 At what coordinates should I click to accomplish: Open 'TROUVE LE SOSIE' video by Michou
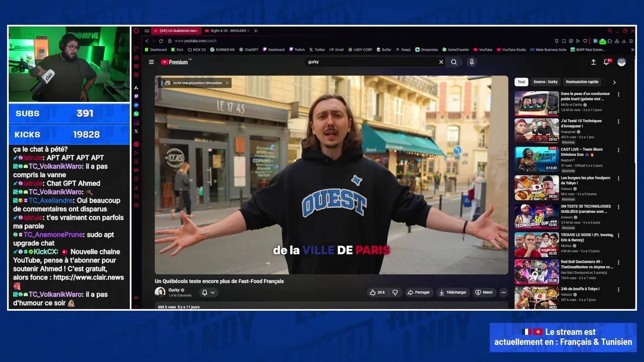(x=536, y=245)
